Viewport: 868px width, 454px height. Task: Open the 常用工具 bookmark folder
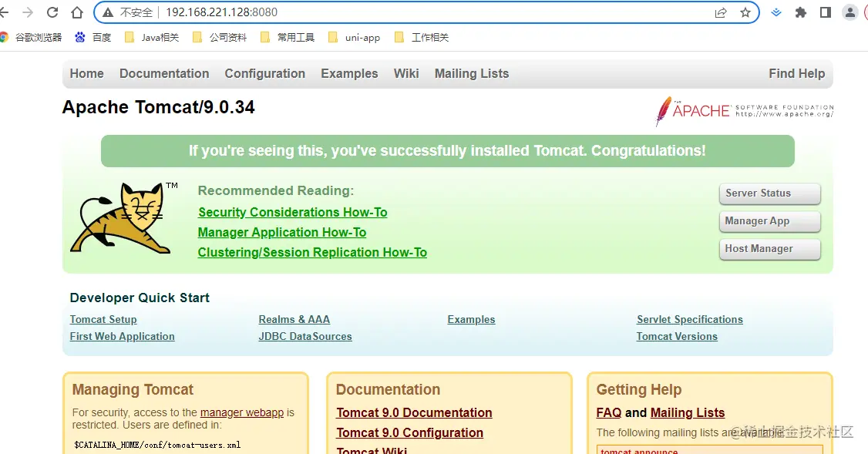(288, 37)
